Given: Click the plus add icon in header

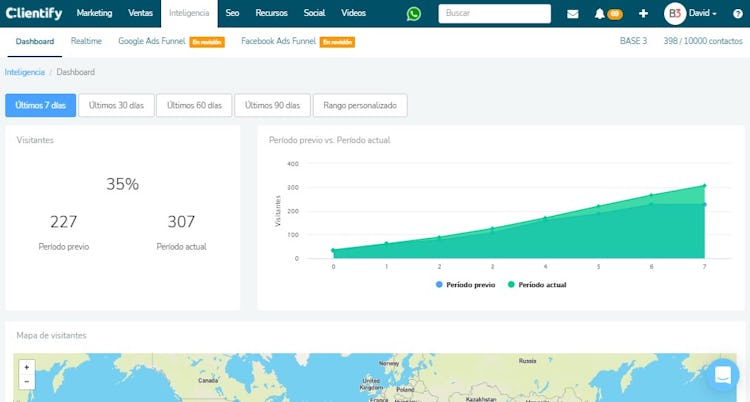Looking at the screenshot, I should coord(643,14).
